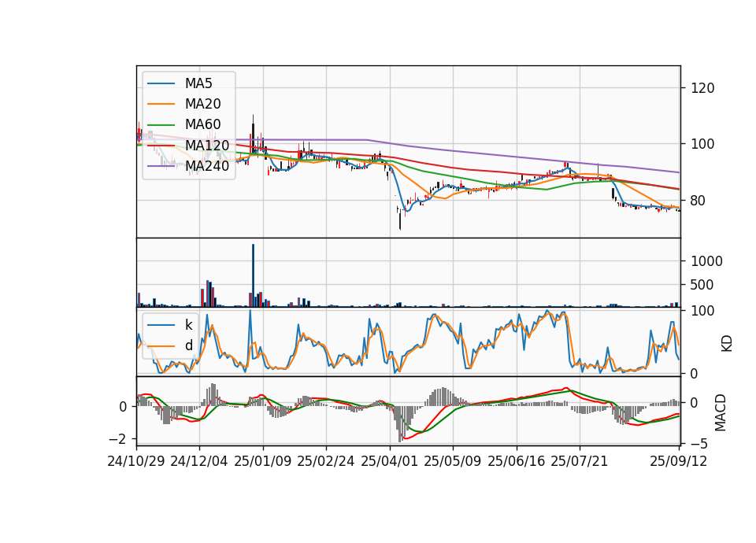The width and height of the screenshot is (756, 543).
Task: Click the 25/05/09 date label
Action: (x=453, y=462)
